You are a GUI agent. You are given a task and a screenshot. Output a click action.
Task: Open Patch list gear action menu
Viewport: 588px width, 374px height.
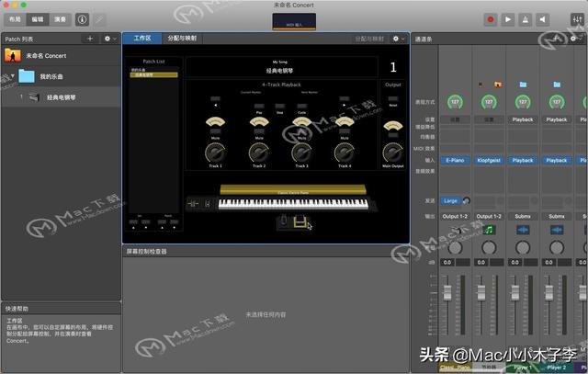[x=110, y=39]
